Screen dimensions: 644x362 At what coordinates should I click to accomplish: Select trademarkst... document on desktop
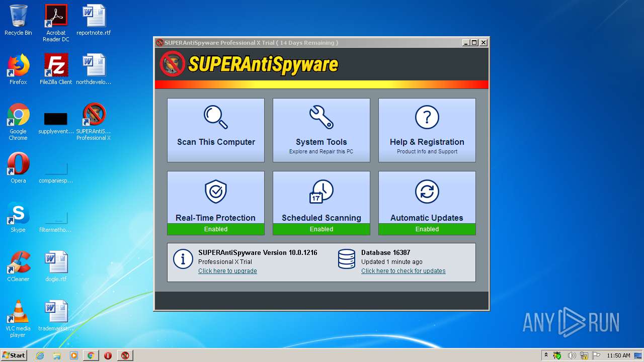tap(56, 316)
